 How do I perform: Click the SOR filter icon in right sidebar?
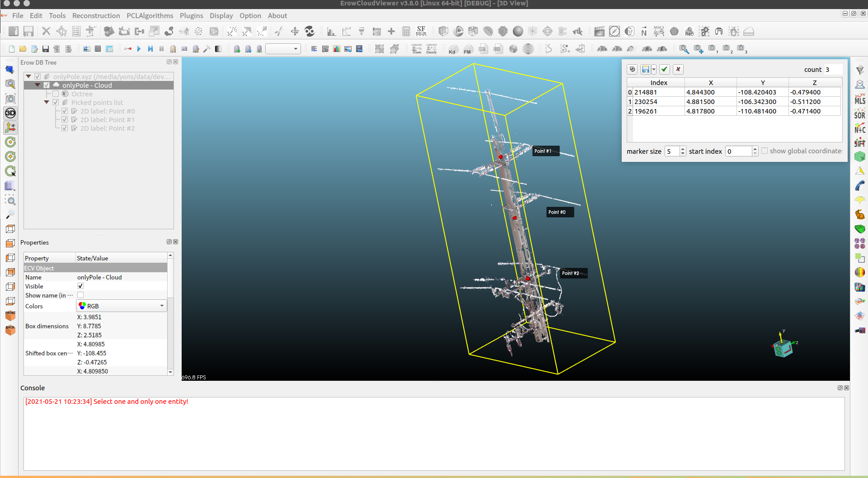(859, 114)
